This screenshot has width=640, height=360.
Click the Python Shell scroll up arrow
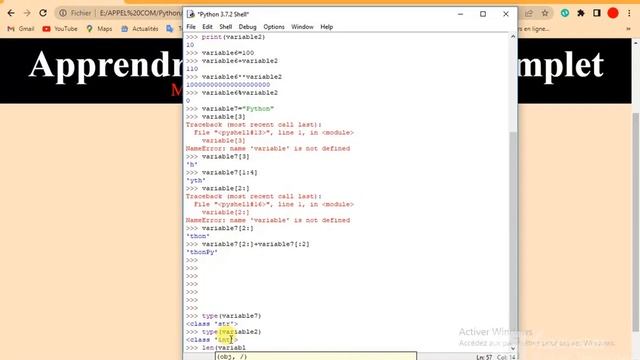(513, 37)
